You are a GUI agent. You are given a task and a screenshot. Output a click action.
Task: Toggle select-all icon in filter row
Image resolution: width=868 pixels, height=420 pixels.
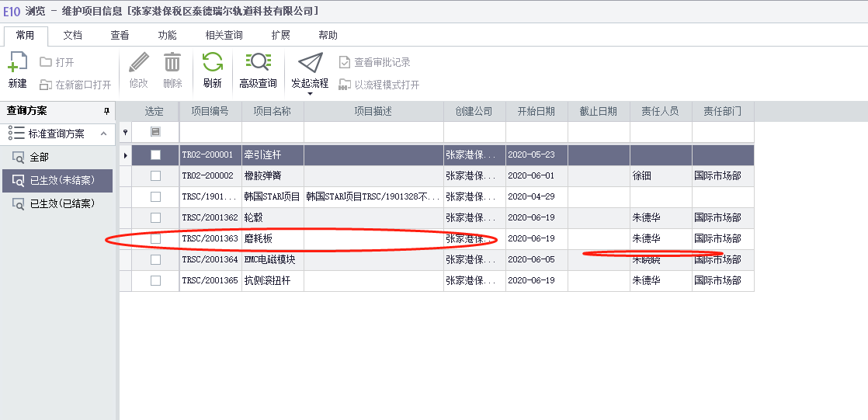tap(155, 132)
